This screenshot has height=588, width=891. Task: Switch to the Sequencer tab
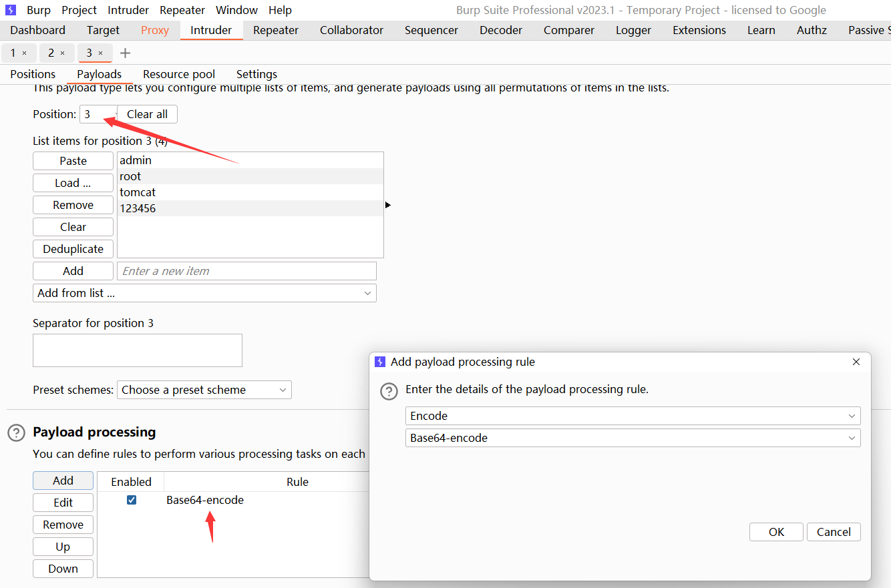431,30
